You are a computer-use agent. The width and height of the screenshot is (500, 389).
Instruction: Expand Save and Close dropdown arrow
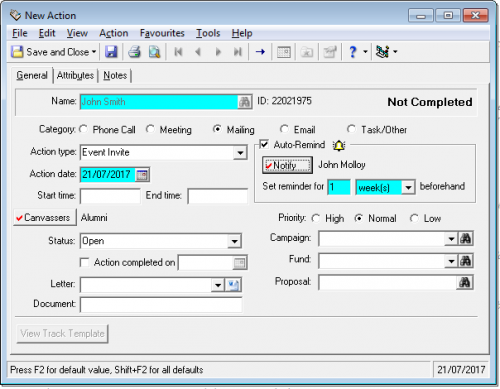point(94,52)
